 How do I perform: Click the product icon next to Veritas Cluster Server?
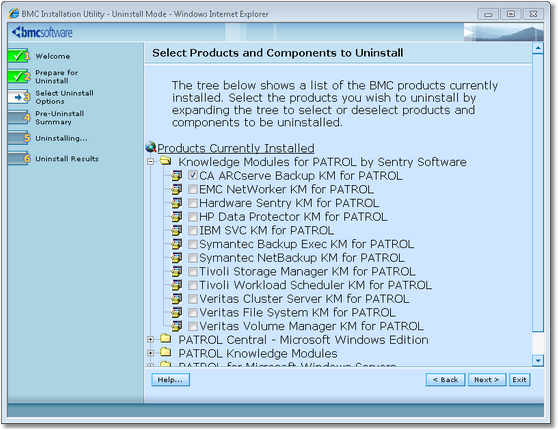click(176, 299)
